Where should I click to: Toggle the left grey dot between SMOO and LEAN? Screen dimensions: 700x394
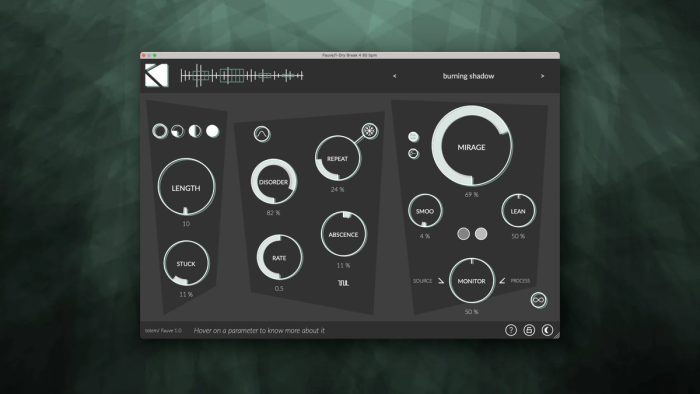pyautogui.click(x=463, y=234)
